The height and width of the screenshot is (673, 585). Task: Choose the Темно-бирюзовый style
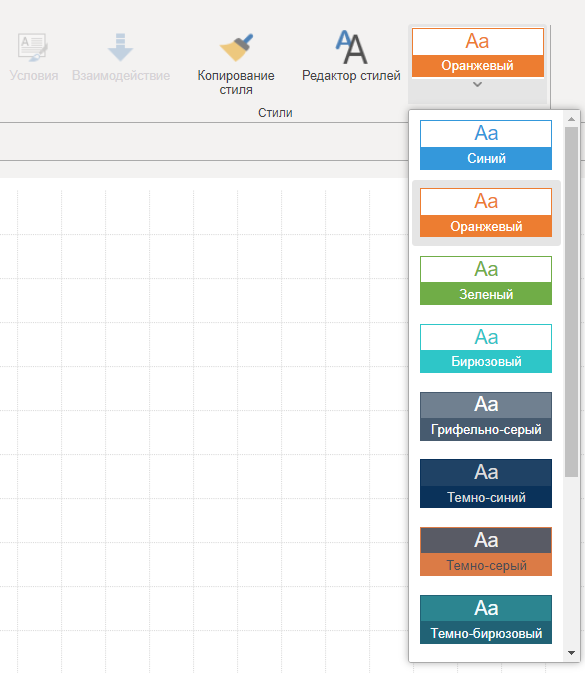coord(486,619)
